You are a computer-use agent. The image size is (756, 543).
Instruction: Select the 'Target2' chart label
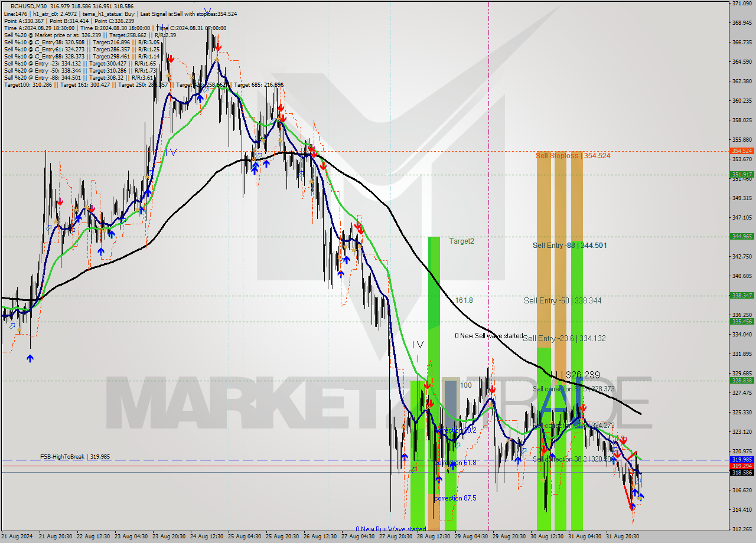[461, 241]
